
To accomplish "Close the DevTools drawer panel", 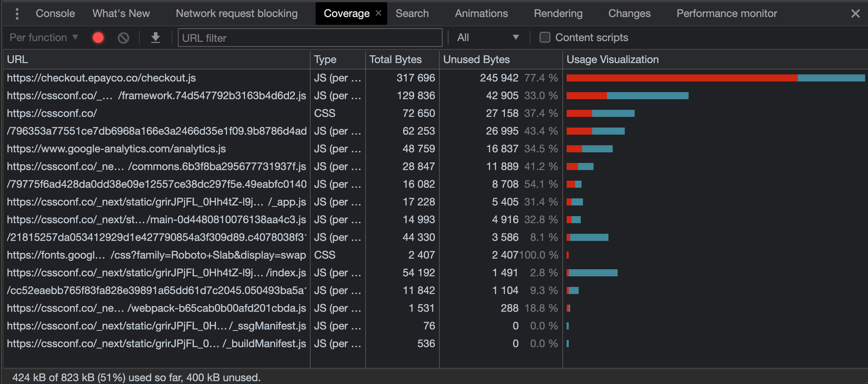I will point(855,14).
